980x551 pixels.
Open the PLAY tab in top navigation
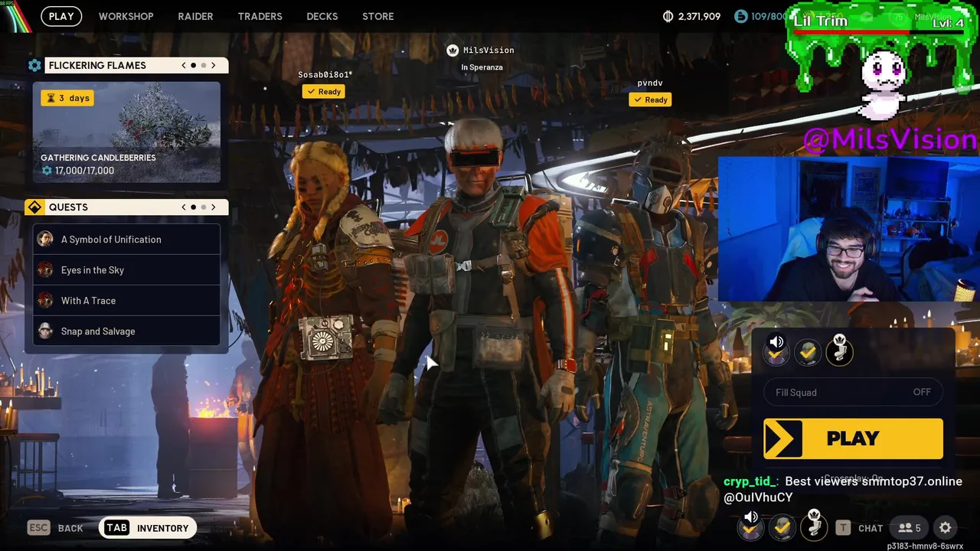click(x=61, y=16)
